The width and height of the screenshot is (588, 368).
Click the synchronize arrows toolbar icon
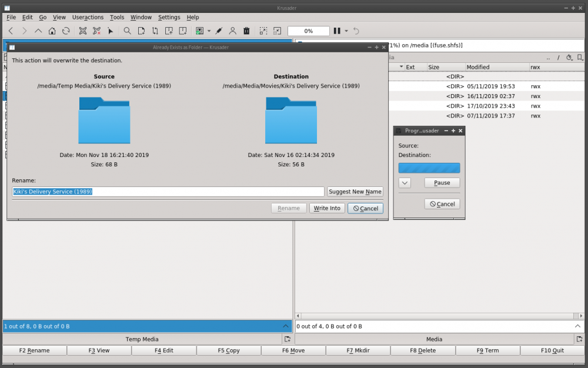pyautogui.click(x=155, y=31)
